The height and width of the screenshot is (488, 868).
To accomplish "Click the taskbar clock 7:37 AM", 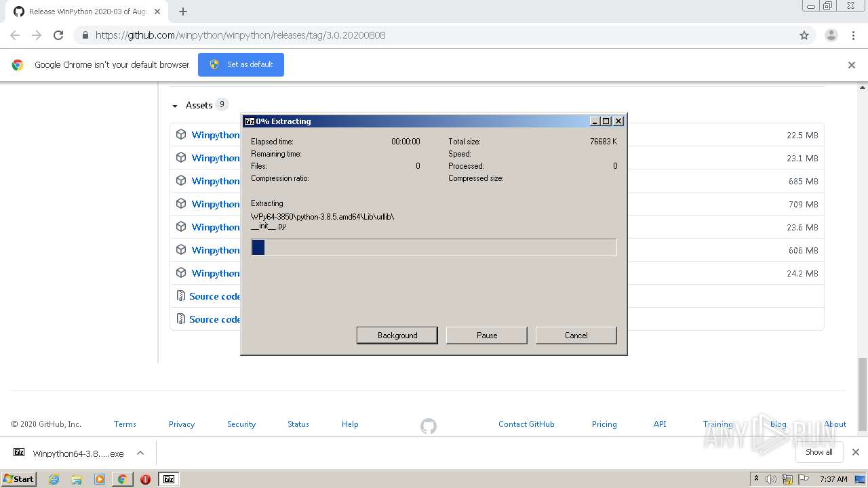I will coord(833,479).
